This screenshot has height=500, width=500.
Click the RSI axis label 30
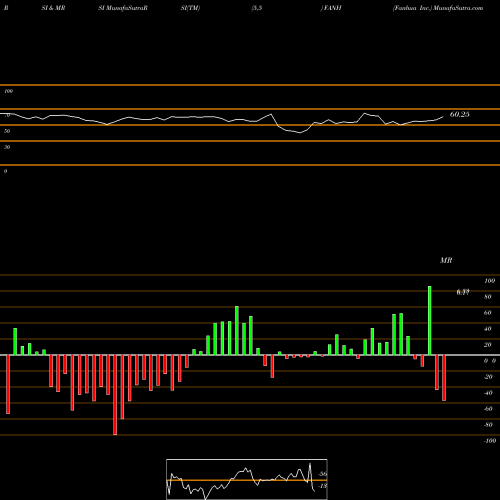pos(7,147)
